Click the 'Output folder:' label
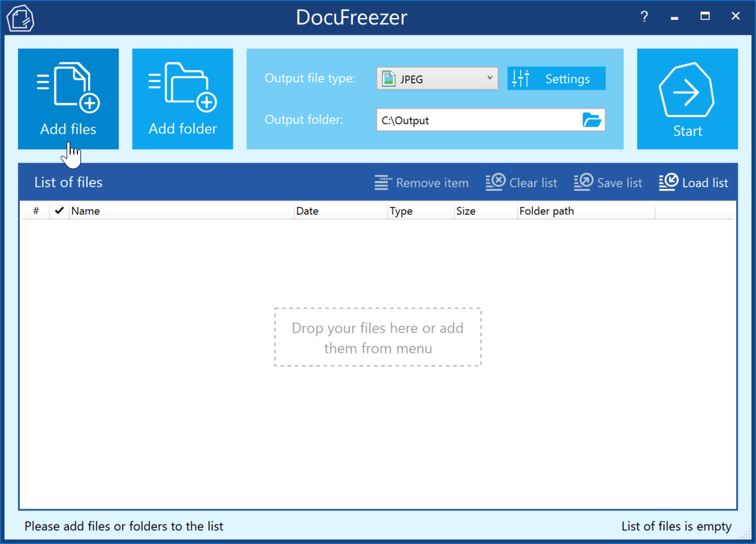The image size is (756, 544). [x=304, y=120]
